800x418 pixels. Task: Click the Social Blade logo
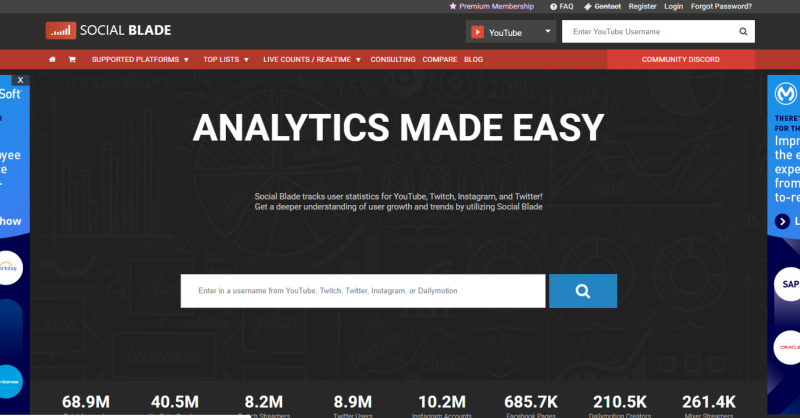pos(108,31)
